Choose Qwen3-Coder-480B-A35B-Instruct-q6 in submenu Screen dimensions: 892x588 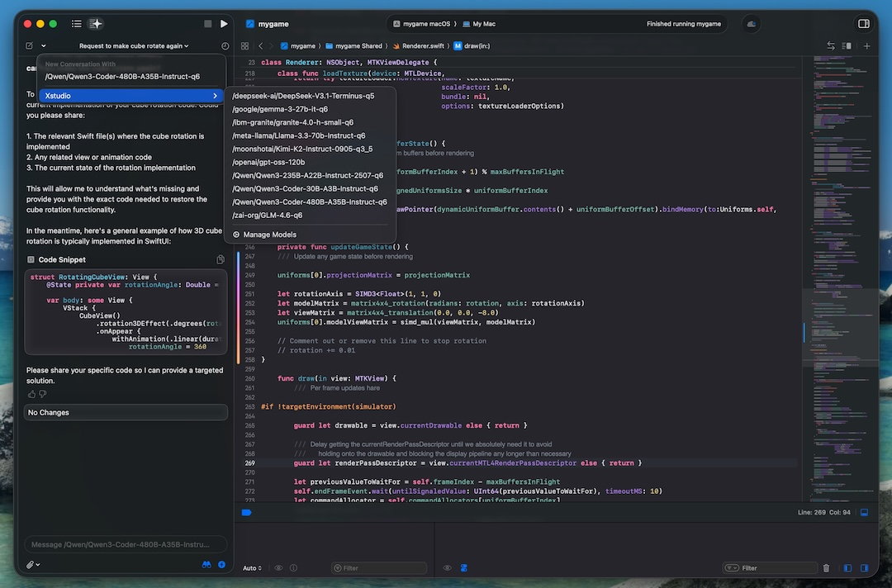pyautogui.click(x=310, y=202)
